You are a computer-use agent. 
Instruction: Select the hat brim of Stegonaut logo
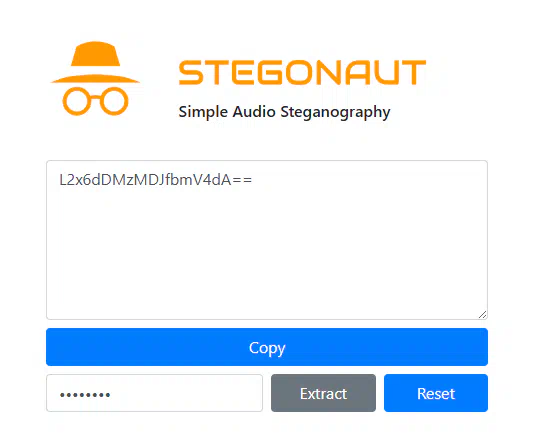[95, 79]
